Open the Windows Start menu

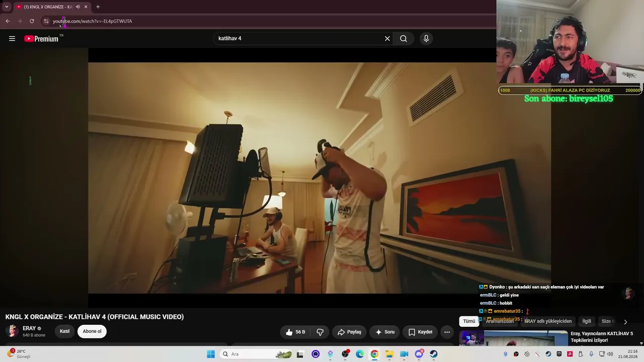click(x=211, y=354)
